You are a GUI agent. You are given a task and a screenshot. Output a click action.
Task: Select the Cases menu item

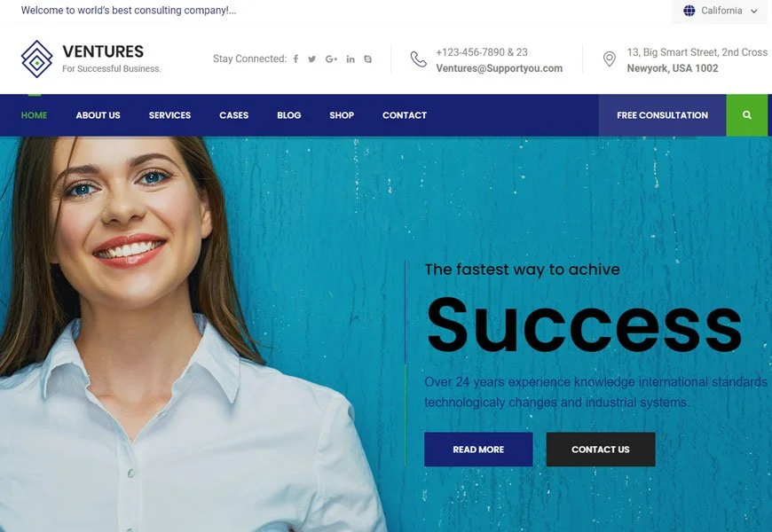coord(234,115)
